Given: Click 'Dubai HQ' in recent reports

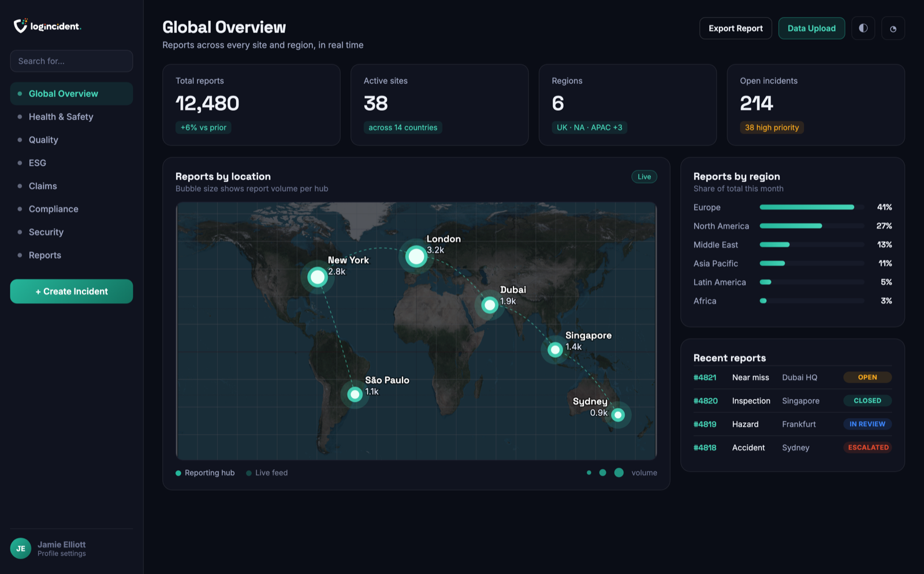Looking at the screenshot, I should point(800,378).
